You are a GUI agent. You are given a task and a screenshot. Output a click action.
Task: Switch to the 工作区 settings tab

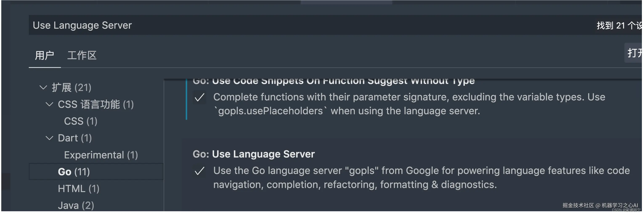(x=82, y=55)
